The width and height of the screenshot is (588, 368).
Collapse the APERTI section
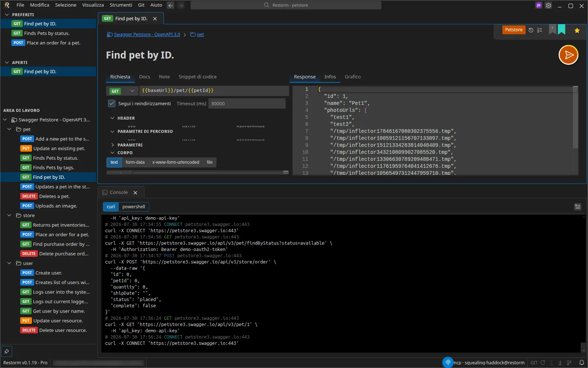pos(7,63)
